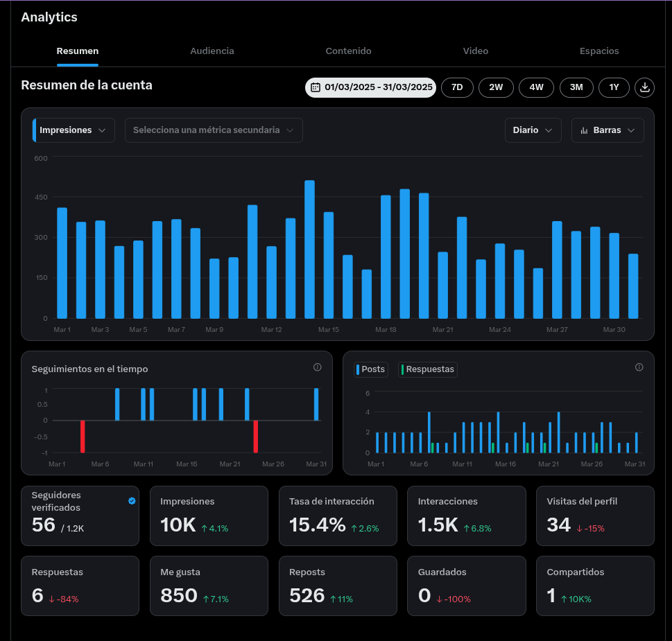This screenshot has height=641, width=672.
Task: Toggle the Posts series legend
Action: tap(371, 369)
